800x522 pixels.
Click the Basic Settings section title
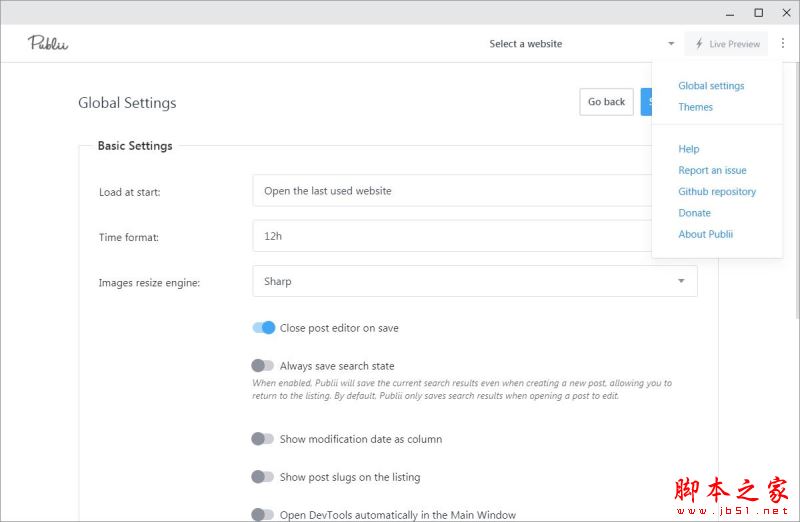pyautogui.click(x=135, y=146)
